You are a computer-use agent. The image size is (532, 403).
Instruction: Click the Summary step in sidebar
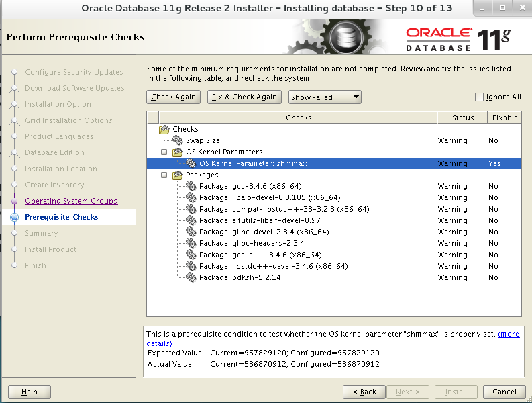[42, 233]
